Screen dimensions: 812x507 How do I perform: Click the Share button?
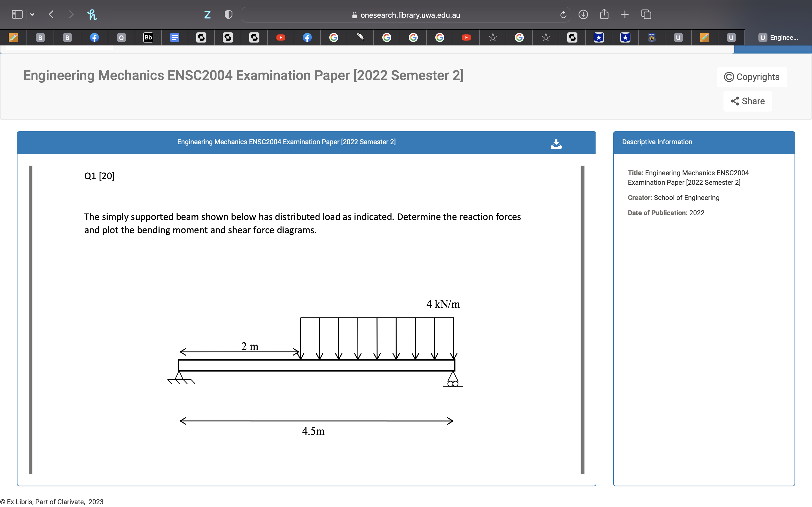[x=748, y=101]
